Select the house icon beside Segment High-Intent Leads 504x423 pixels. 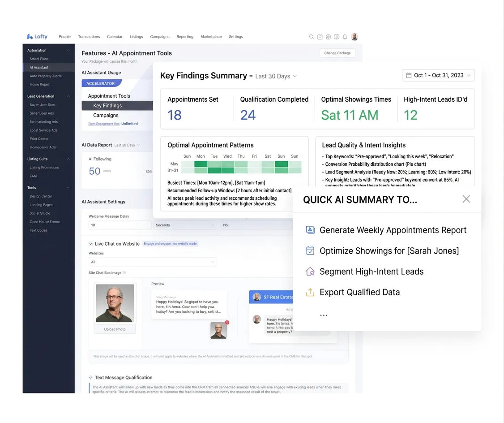click(310, 271)
